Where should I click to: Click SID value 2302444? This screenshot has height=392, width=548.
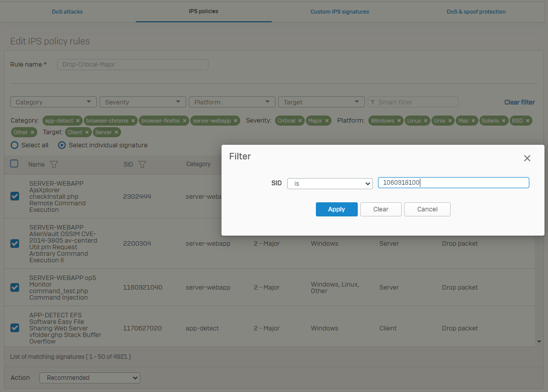[137, 196]
